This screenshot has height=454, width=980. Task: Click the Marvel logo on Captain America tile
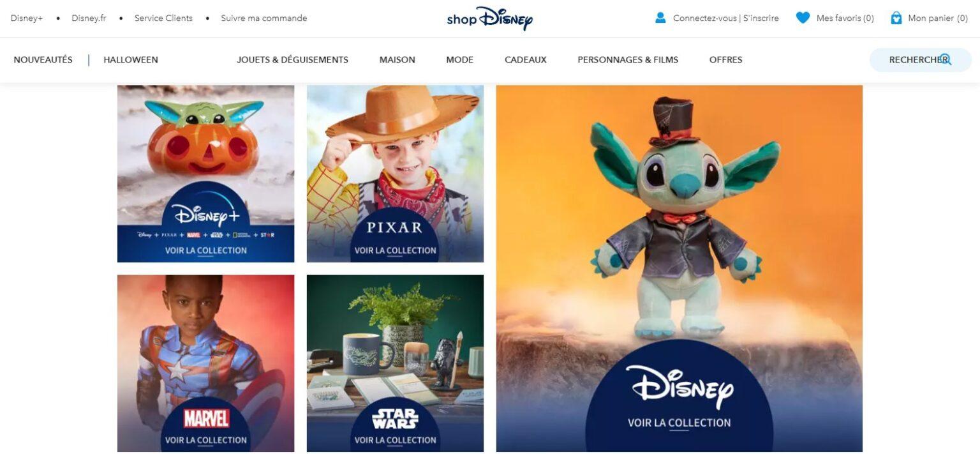[x=206, y=418]
